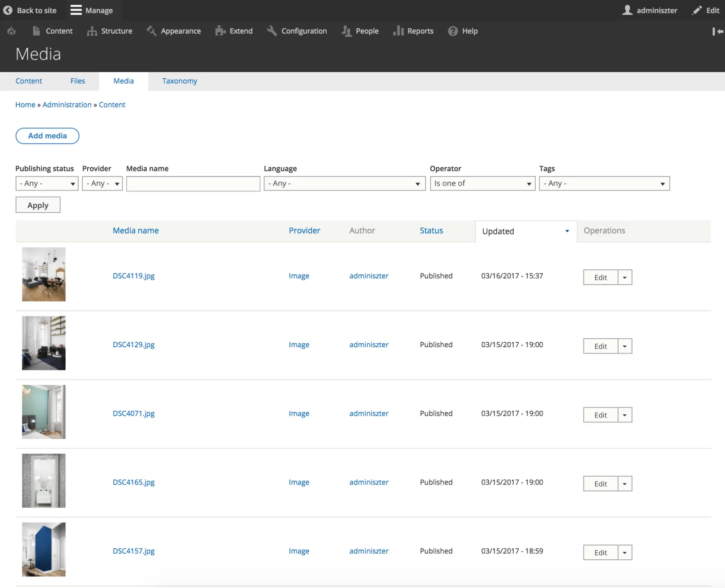Viewport: 725px width, 588px height.
Task: Open the DSC4129.jpg media link
Action: (134, 345)
